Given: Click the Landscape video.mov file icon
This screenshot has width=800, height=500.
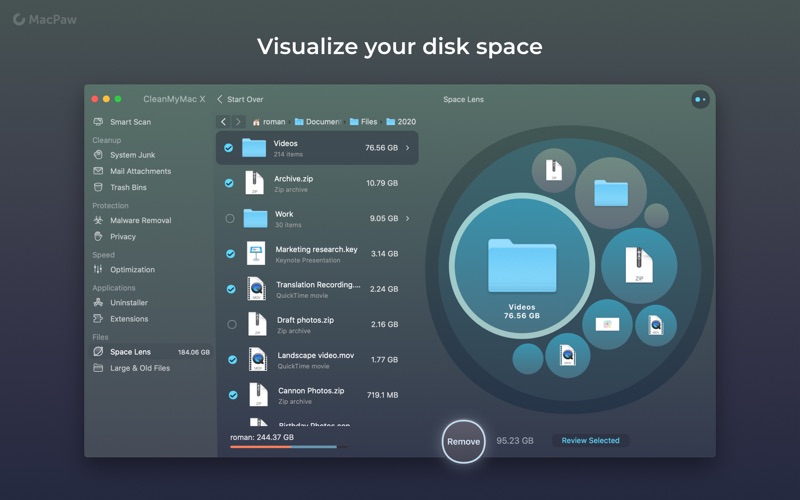Looking at the screenshot, I should (258, 359).
